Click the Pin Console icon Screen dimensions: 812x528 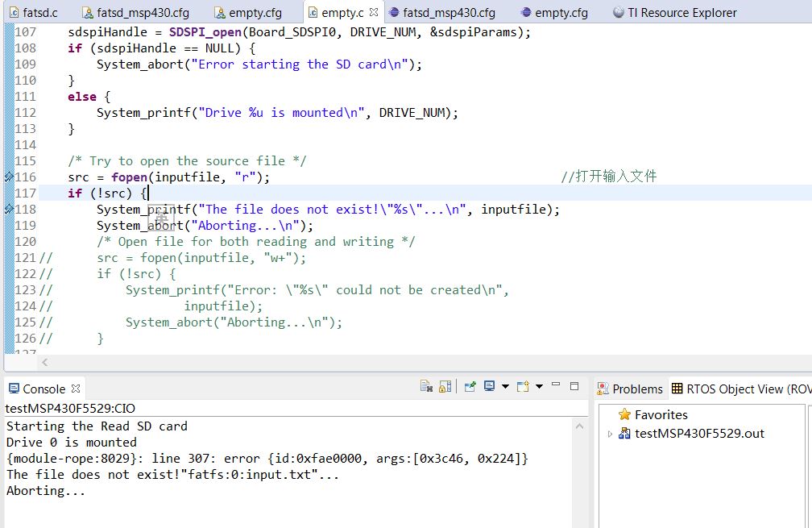click(x=470, y=387)
